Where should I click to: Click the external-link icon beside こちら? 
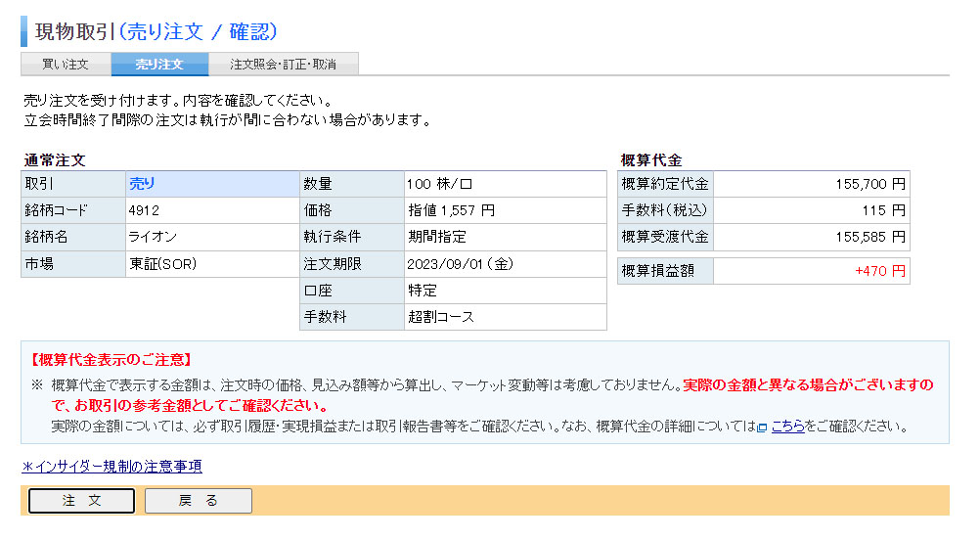(762, 427)
